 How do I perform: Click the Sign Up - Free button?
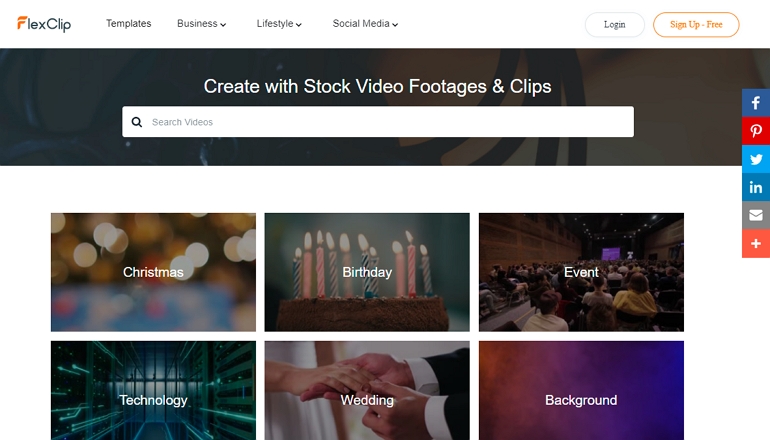coord(696,25)
